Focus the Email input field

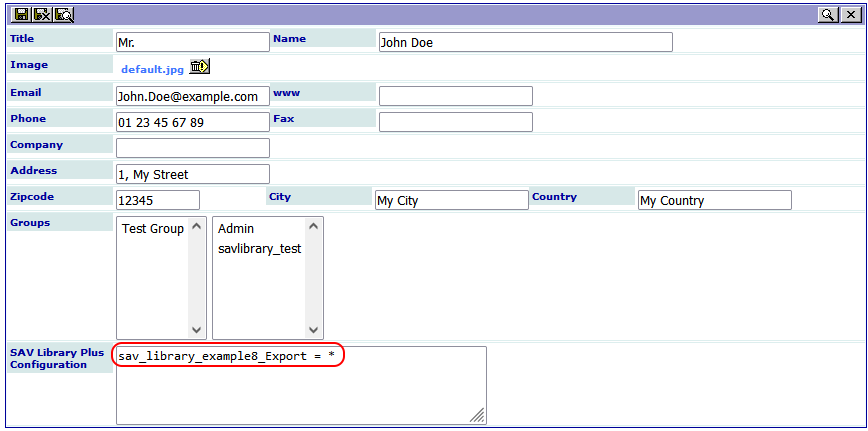(193, 96)
